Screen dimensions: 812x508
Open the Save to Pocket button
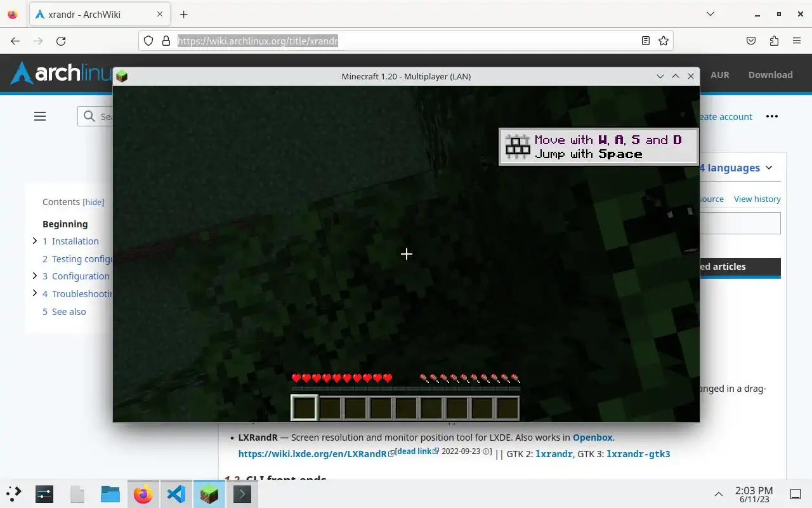pyautogui.click(x=751, y=41)
